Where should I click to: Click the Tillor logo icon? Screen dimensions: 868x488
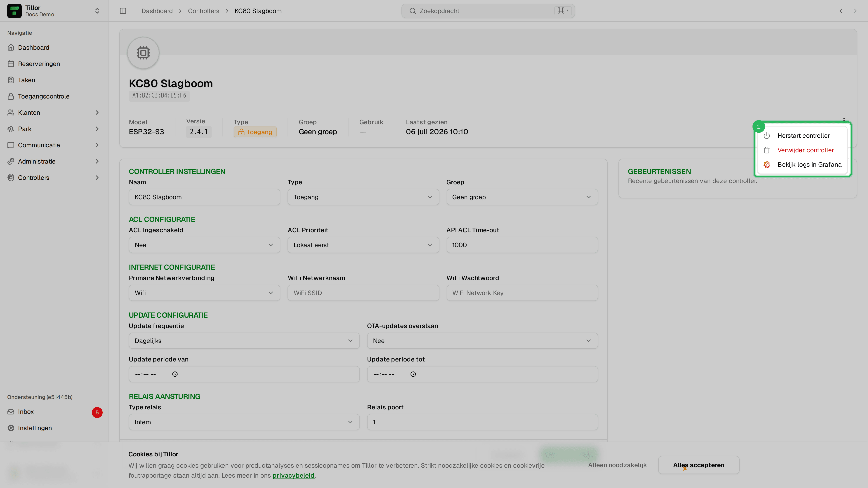pos(14,11)
